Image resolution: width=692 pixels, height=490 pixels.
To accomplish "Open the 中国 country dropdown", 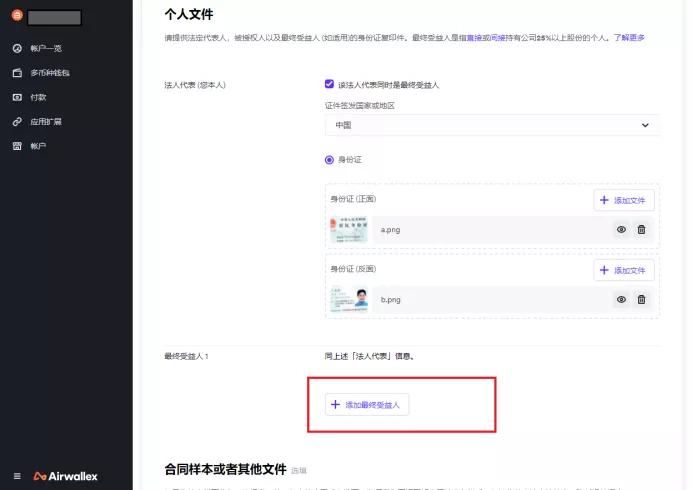I will [x=492, y=125].
